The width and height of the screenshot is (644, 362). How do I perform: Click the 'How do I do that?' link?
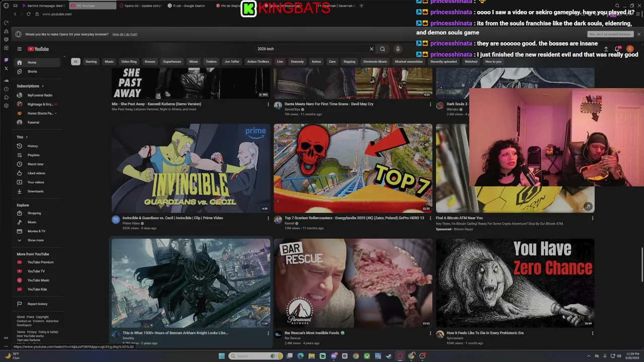[125, 34]
